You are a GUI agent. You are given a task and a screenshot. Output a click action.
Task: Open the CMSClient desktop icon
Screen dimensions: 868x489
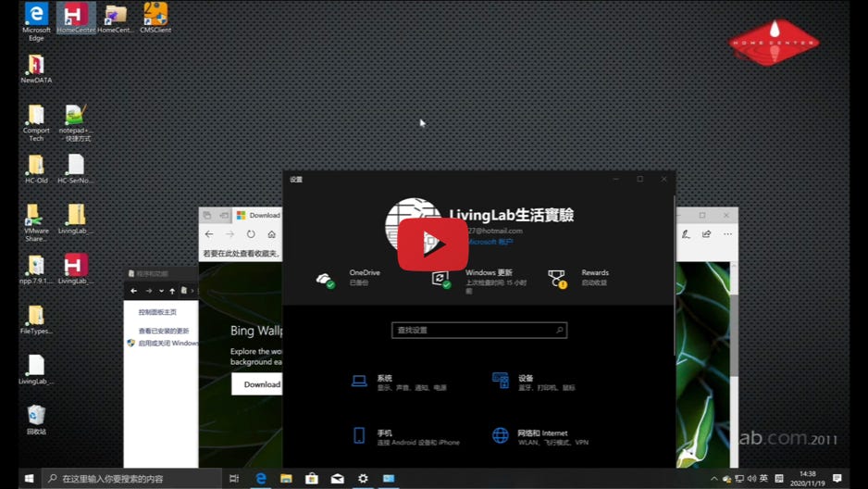155,18
